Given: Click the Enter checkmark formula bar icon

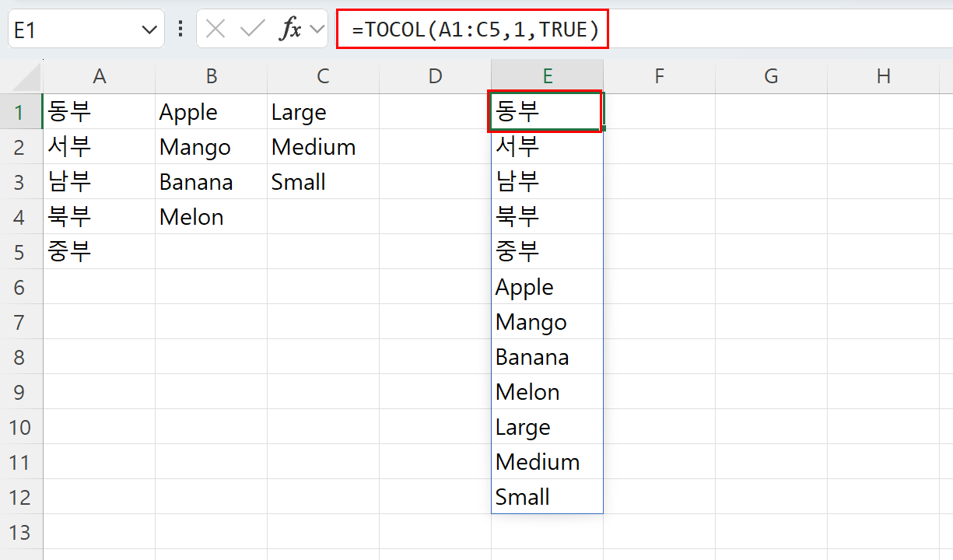Looking at the screenshot, I should 252,30.
